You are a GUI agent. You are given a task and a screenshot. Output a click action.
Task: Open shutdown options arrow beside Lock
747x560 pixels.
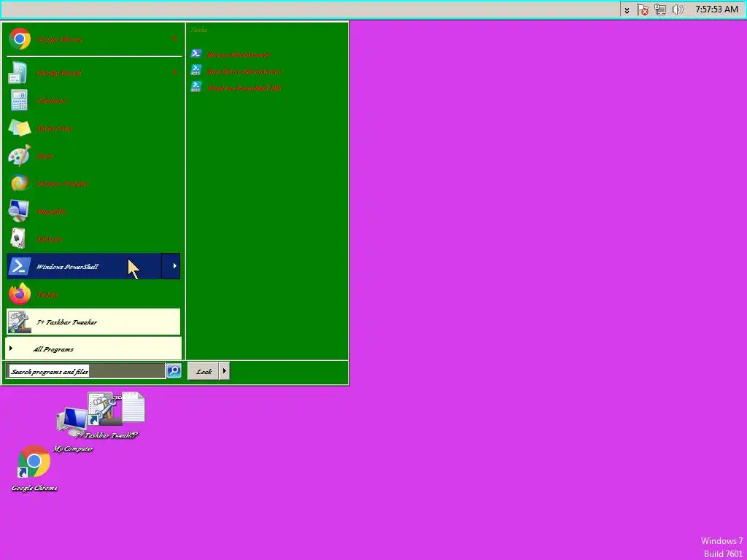(225, 371)
